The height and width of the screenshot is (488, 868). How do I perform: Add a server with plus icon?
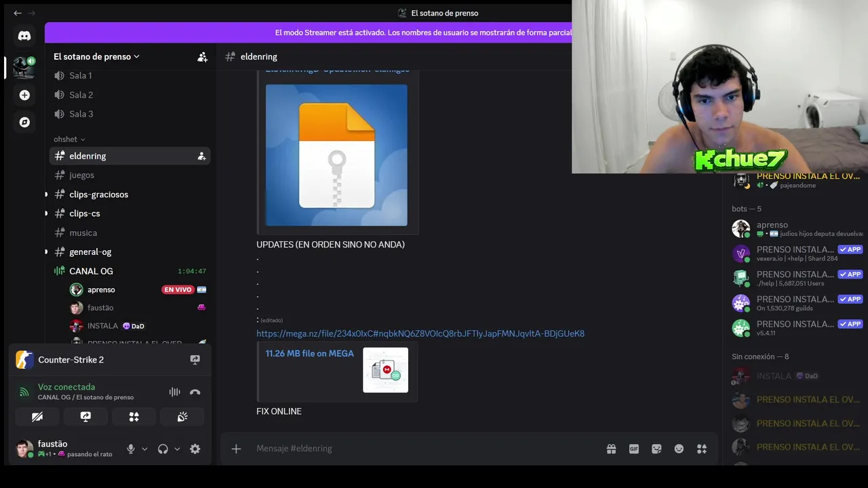coord(24,95)
